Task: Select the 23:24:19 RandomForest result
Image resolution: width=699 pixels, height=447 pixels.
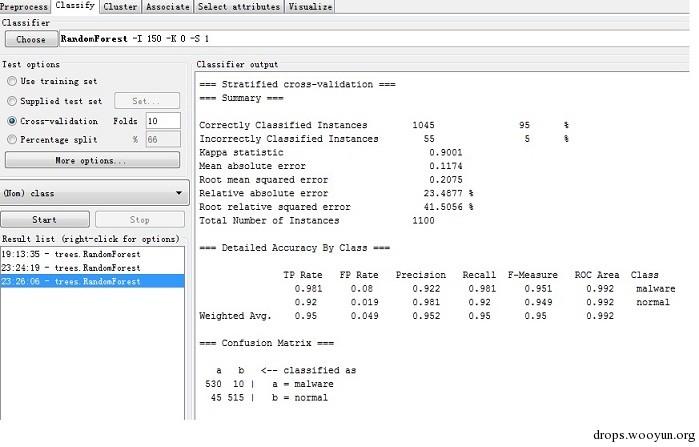Action: point(92,268)
